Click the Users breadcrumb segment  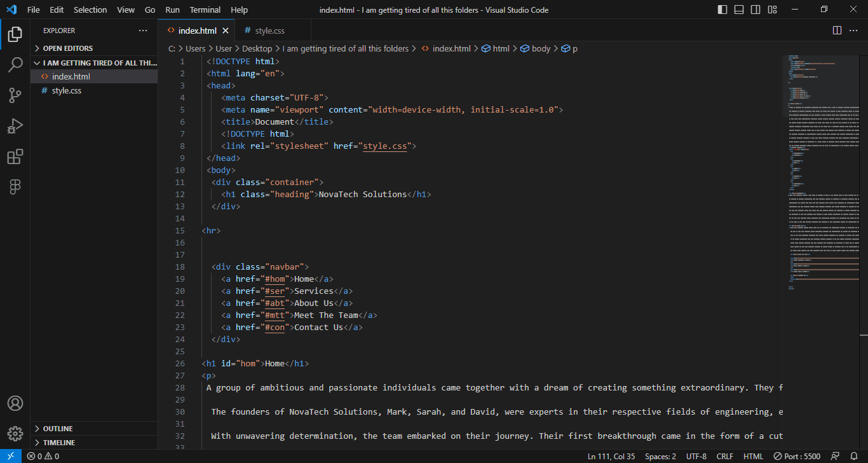click(196, 48)
